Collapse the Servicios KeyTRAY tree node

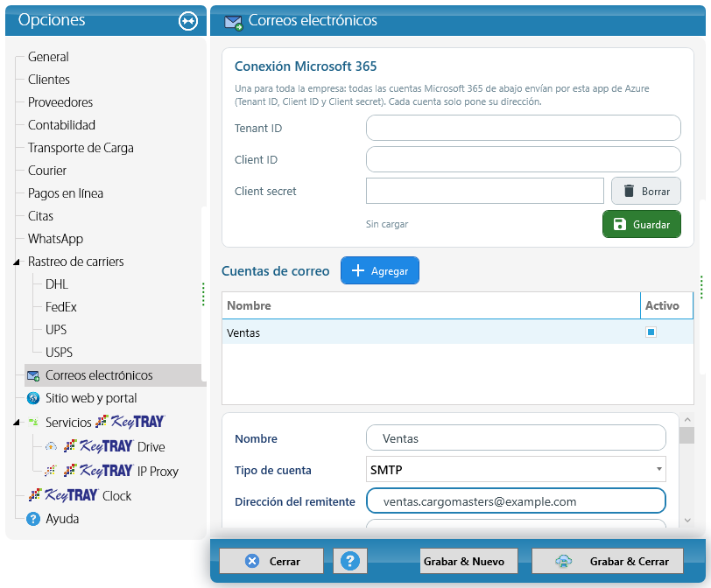point(17,423)
